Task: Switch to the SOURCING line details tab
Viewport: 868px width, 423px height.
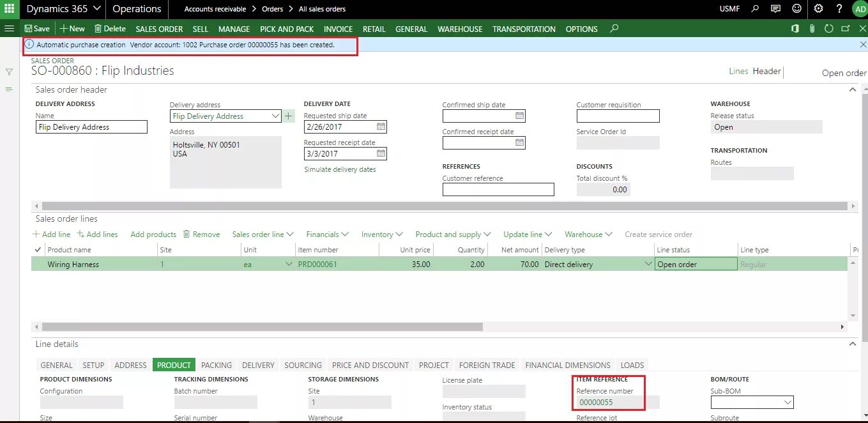Action: point(303,365)
